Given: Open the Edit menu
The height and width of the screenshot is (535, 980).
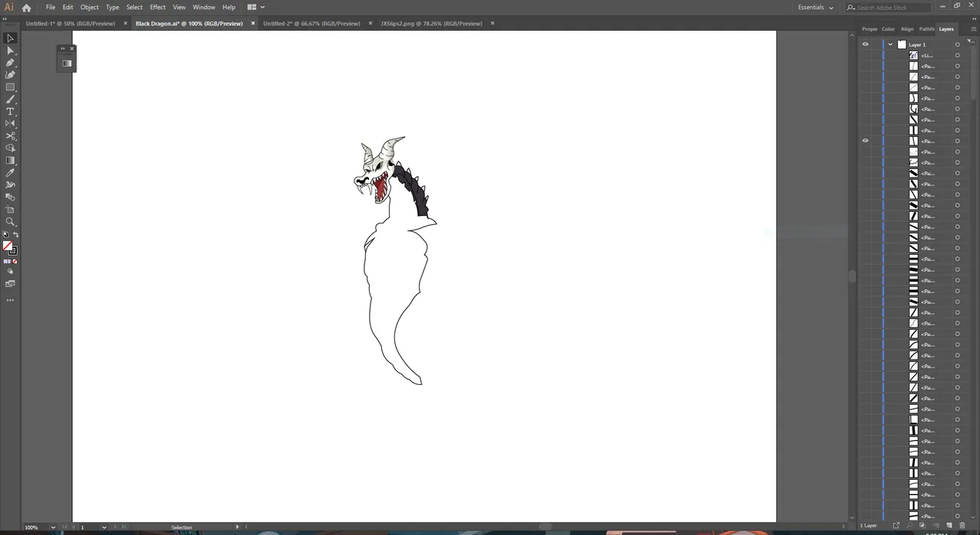Looking at the screenshot, I should click(68, 8).
